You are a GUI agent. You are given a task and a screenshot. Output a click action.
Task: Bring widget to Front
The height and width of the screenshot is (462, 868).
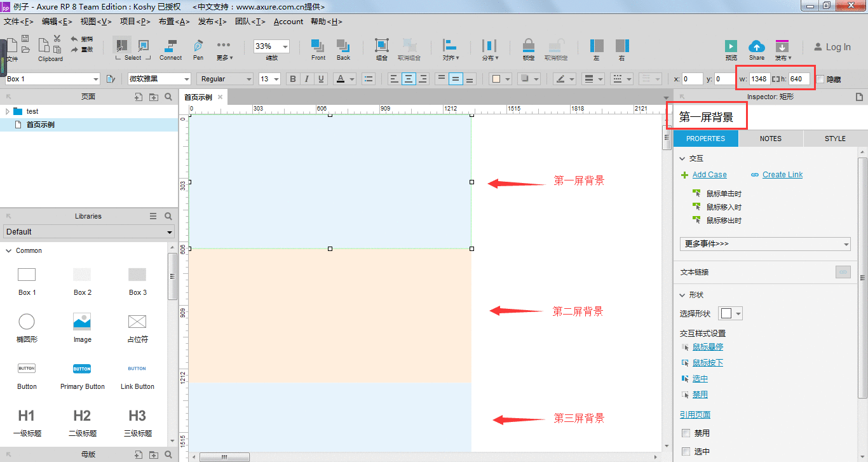pos(318,48)
